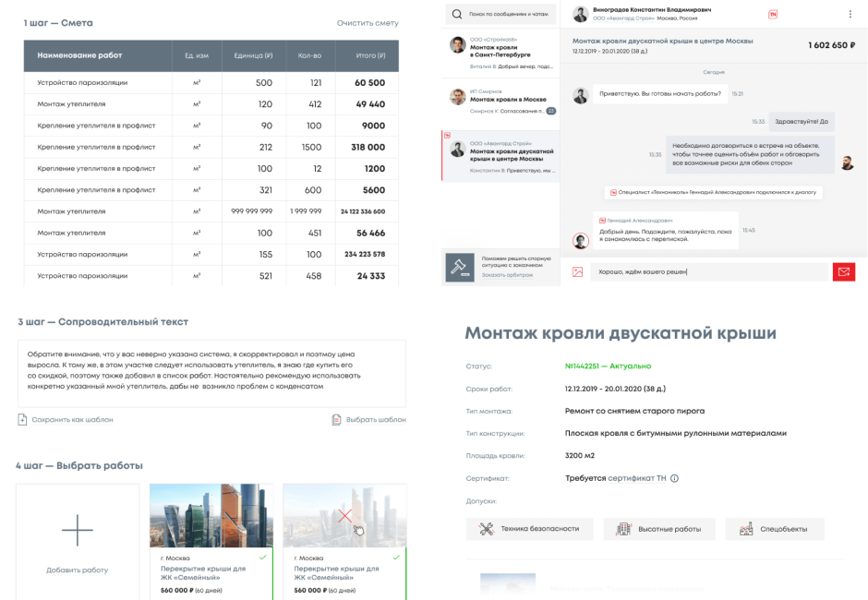Click the TN badge in chat header
Image resolution: width=868 pixels, height=600 pixels.
pyautogui.click(x=772, y=14)
